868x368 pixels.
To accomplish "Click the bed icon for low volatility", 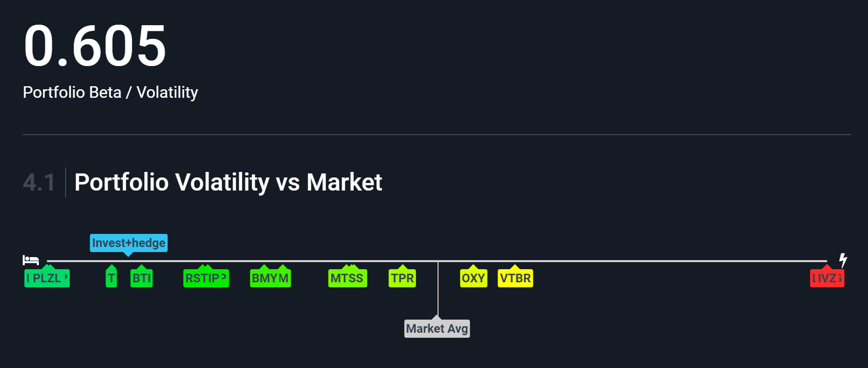I will pyautogui.click(x=31, y=260).
